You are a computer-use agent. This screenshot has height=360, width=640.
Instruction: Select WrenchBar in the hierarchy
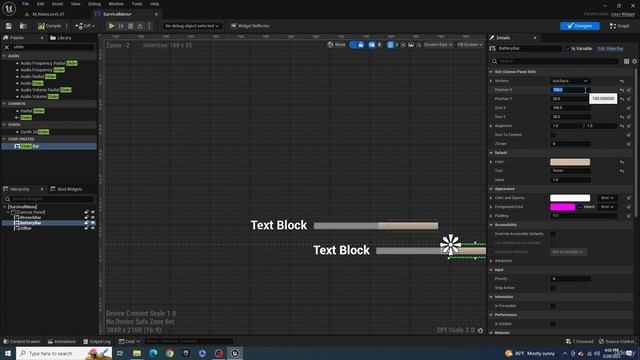click(x=30, y=218)
